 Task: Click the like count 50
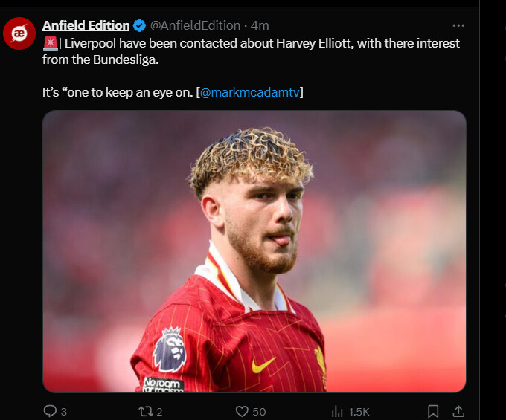pyautogui.click(x=259, y=412)
